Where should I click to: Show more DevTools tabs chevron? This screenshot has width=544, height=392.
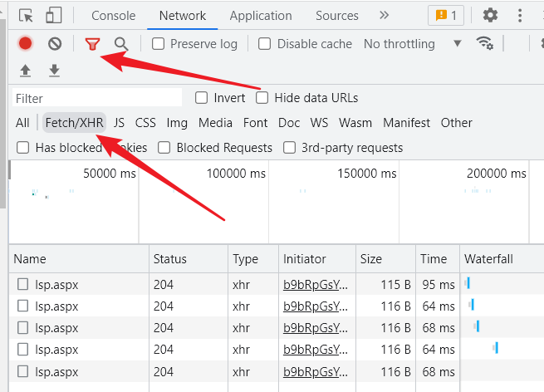pos(384,15)
